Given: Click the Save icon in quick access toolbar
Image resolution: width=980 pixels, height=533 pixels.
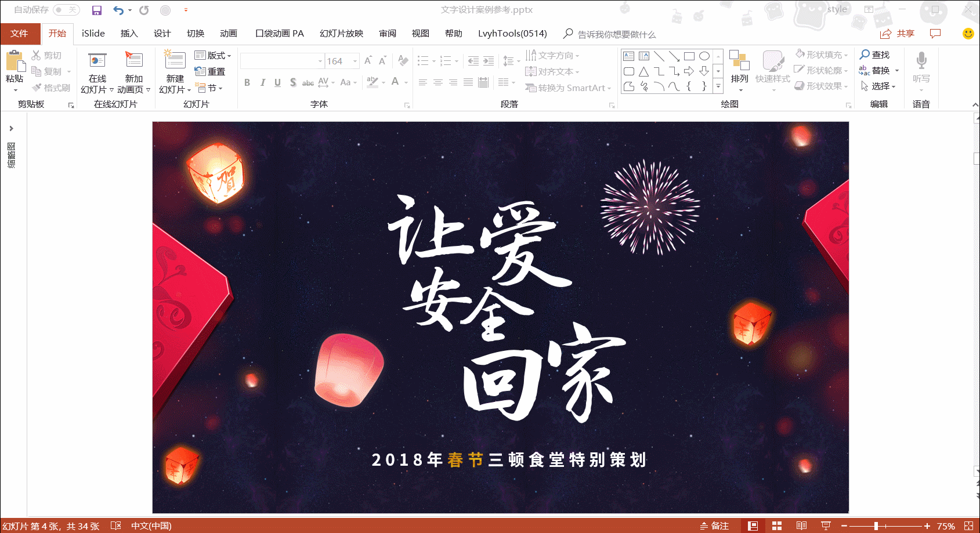Looking at the screenshot, I should (x=97, y=10).
